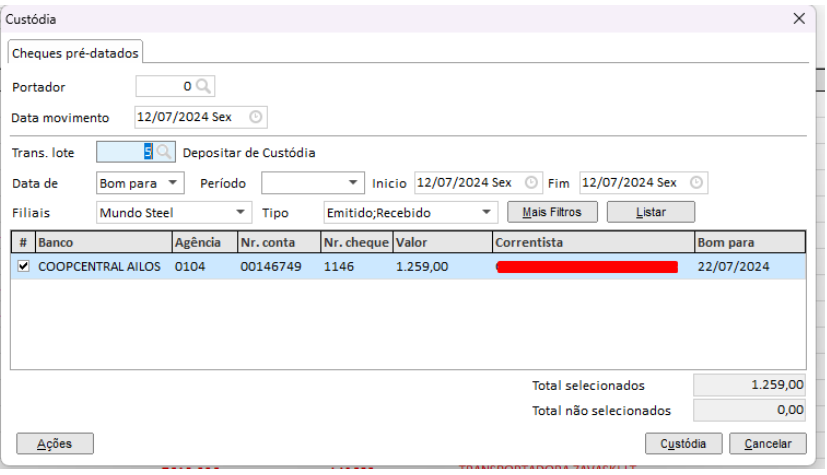Screen dimensions: 827x475
Task: Open the Inicio date picker clock icon
Action: [531, 183]
